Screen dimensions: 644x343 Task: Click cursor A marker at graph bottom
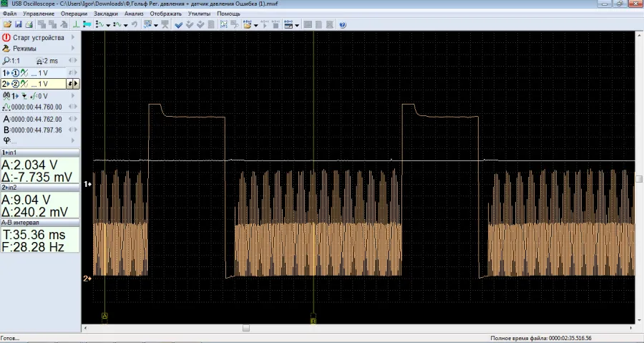coord(104,316)
